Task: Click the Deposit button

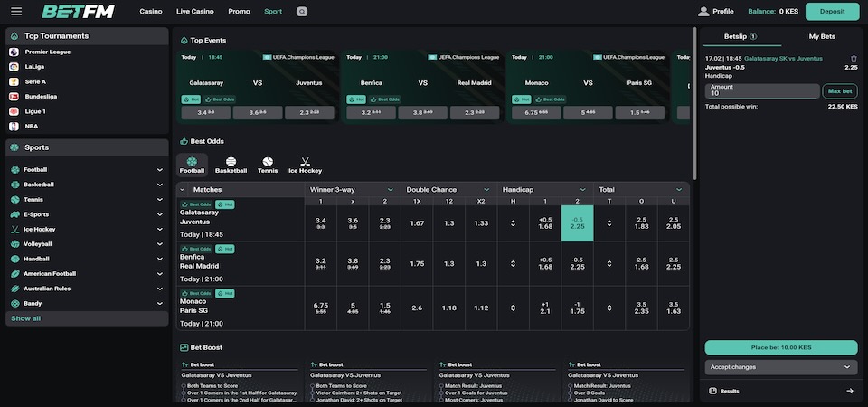Action: (x=832, y=12)
